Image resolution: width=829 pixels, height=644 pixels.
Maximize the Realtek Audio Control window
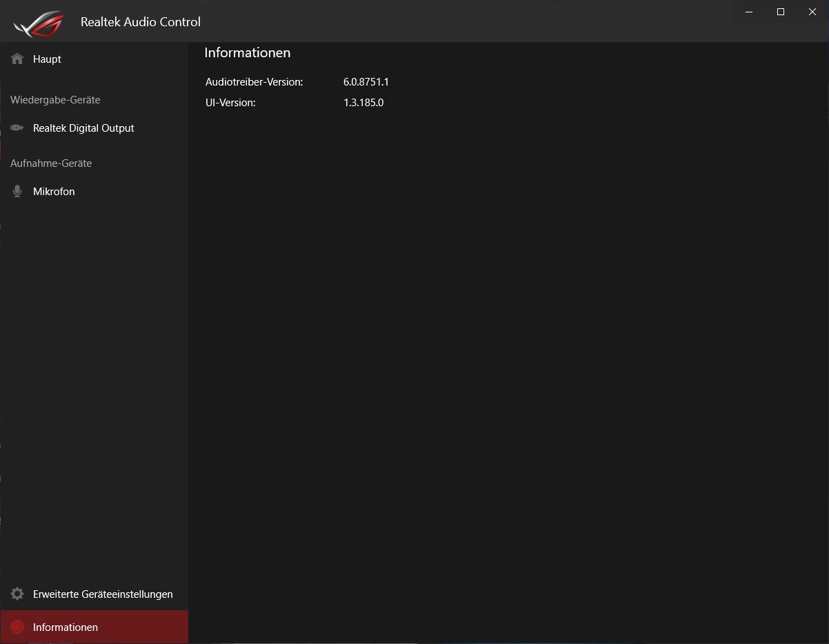[781, 12]
